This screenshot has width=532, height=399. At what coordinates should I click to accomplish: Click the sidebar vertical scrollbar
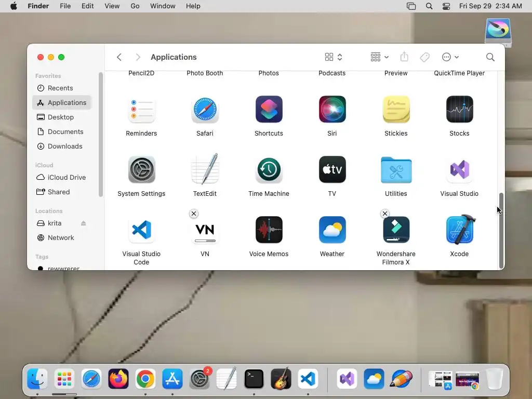[100, 135]
